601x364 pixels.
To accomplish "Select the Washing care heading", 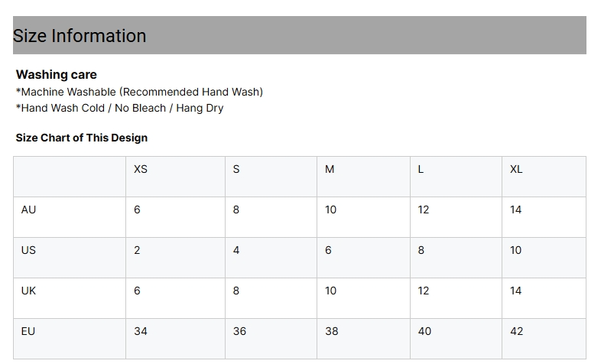I will tap(56, 74).
